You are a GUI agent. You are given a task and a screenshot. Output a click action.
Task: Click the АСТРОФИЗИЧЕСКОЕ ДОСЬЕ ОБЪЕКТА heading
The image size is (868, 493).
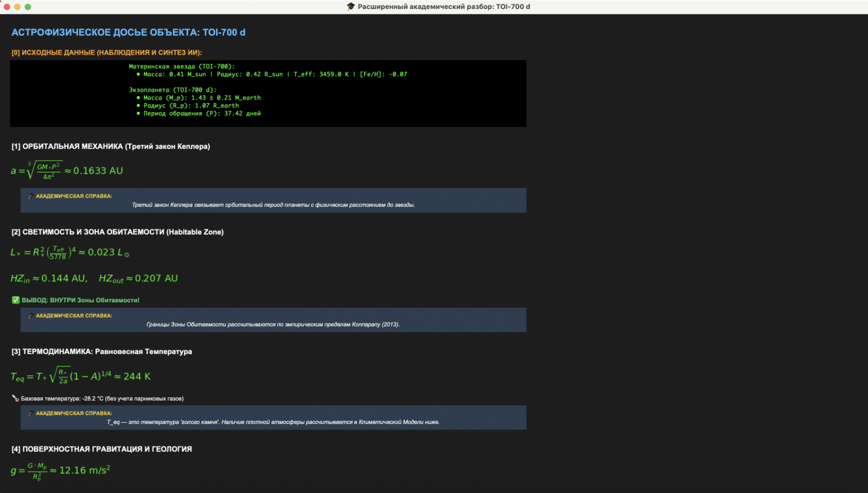click(128, 32)
